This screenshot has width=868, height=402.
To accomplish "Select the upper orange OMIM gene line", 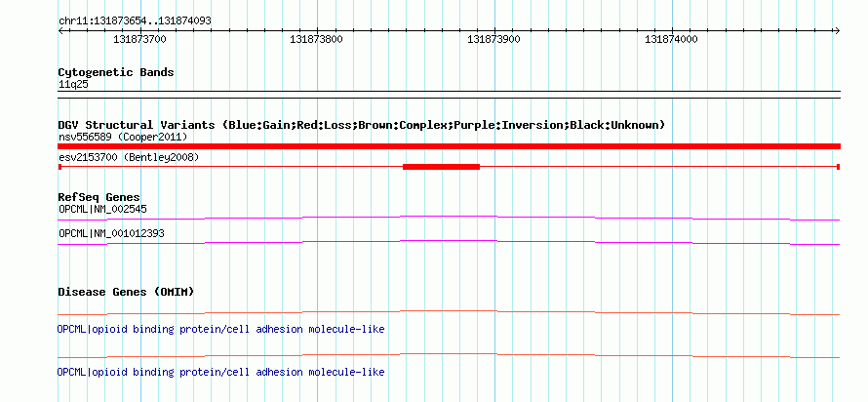I will (449, 313).
